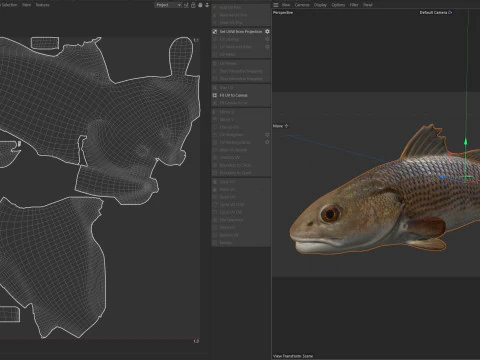480x360 pixels.
Task: Click the green Y-axis arrow handle
Action: coord(466,141)
